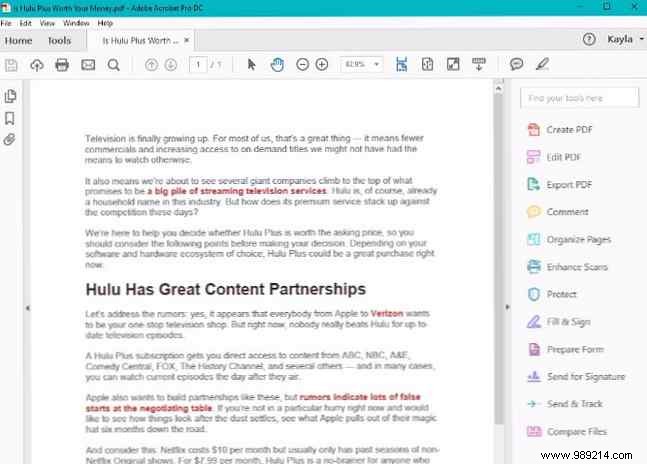The image size is (647, 464).
Task: Send file by email envelope icon
Action: [88, 65]
